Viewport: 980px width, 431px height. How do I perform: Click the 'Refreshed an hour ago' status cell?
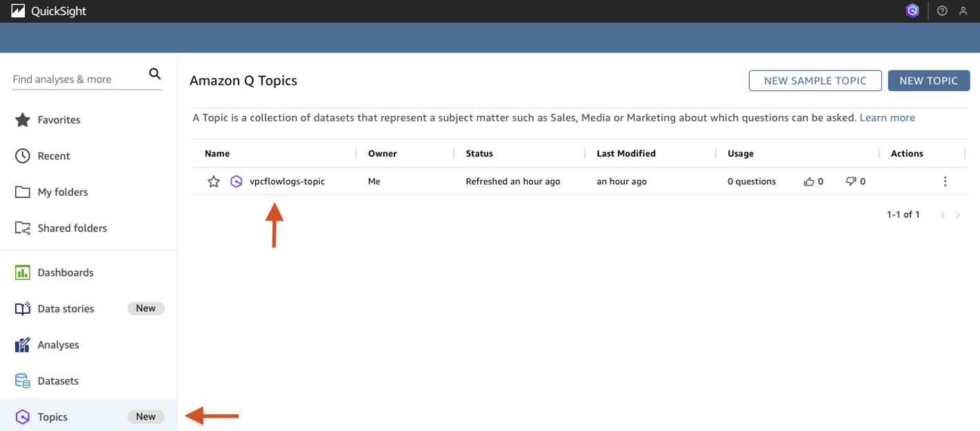click(513, 181)
